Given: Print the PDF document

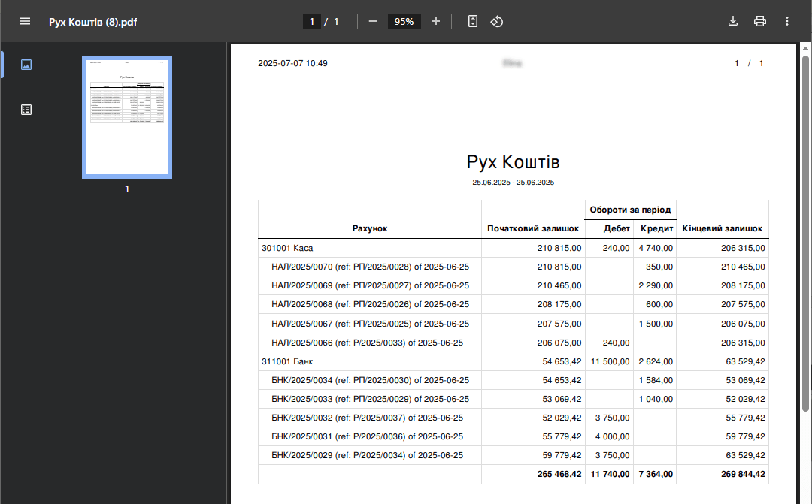Looking at the screenshot, I should click(x=759, y=21).
